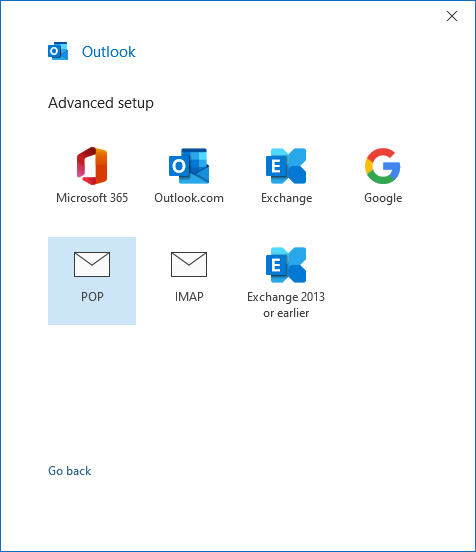Choose Google as the account type
The image size is (476, 552).
click(383, 176)
